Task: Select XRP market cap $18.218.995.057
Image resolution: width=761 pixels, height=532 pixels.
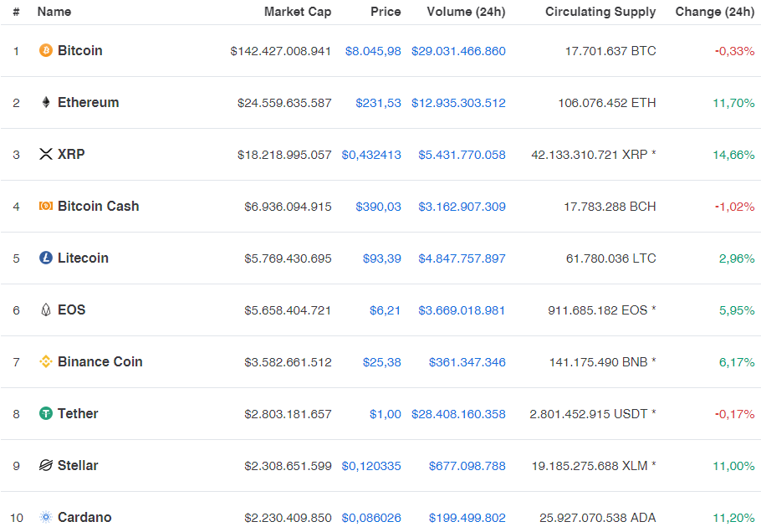Action: point(284,155)
